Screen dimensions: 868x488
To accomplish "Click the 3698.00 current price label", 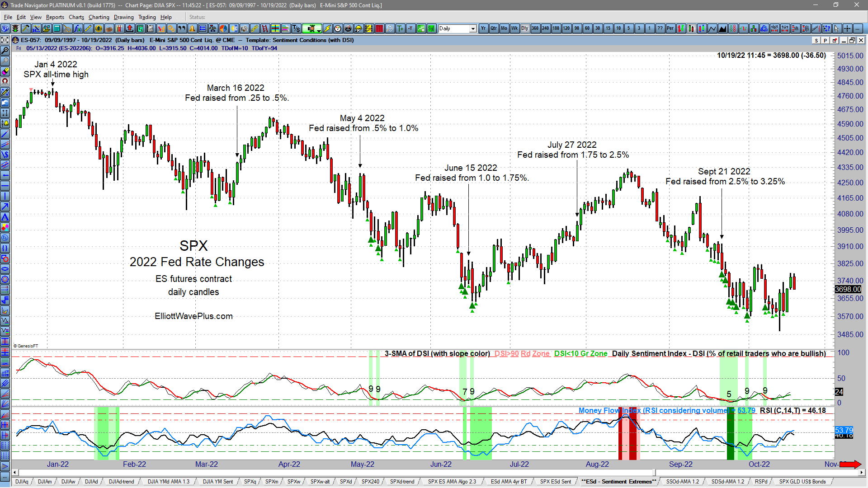I will 848,289.
